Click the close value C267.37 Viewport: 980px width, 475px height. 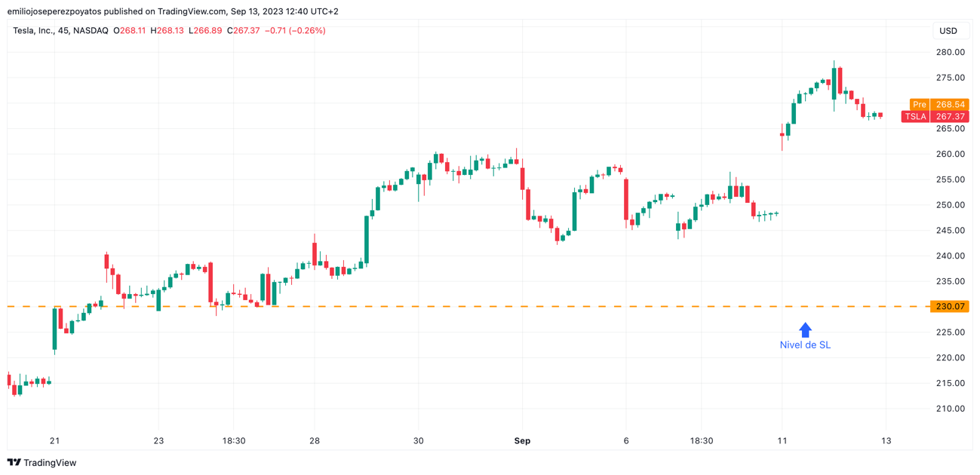[x=244, y=31]
